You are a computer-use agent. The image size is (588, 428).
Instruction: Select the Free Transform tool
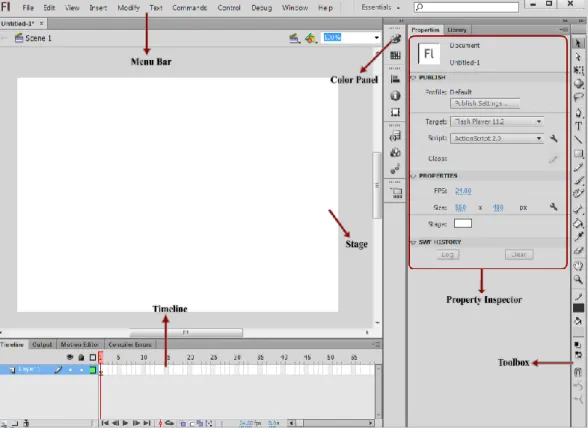point(578,71)
